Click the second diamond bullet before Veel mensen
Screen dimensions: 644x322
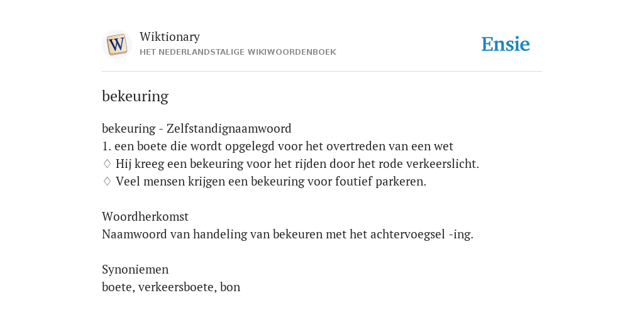(x=107, y=181)
